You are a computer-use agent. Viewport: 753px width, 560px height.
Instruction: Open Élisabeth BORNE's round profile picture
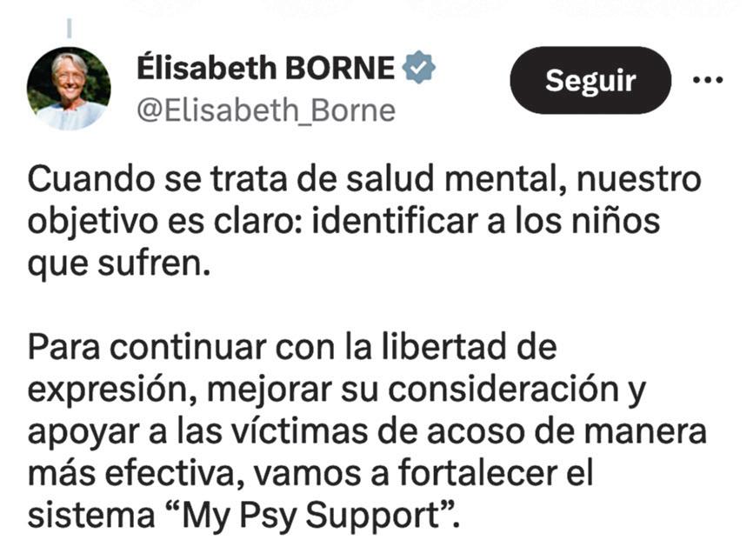click(69, 89)
